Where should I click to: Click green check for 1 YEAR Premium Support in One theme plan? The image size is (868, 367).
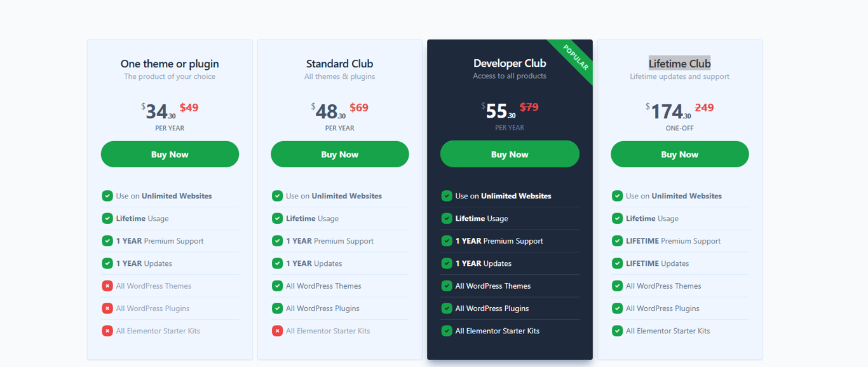(x=107, y=241)
